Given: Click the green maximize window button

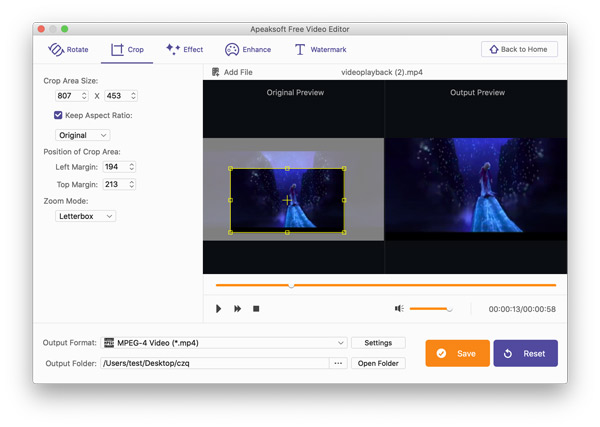Looking at the screenshot, I should coord(64,29).
